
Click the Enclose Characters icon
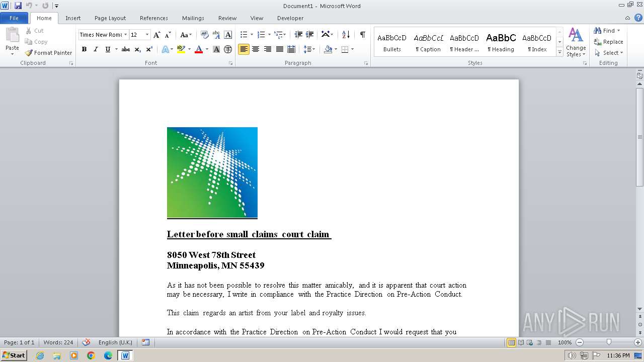[x=228, y=49]
